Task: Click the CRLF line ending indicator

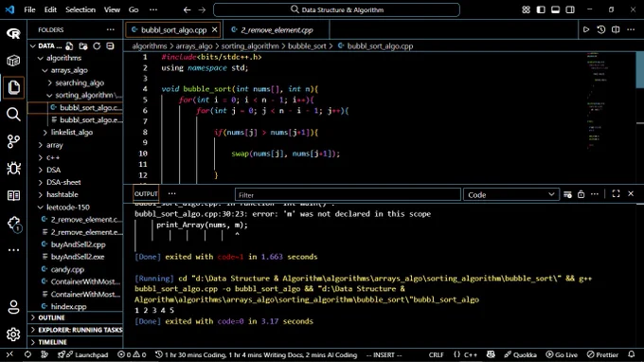Action: (x=437, y=354)
